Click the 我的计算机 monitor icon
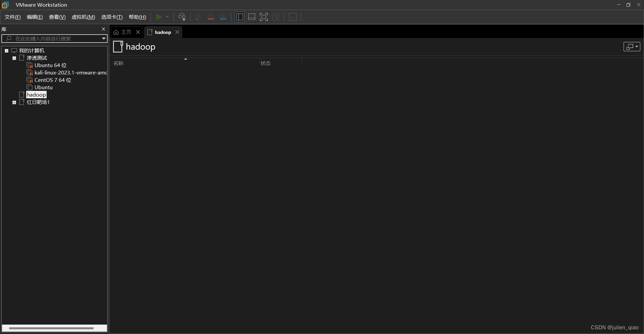The height and width of the screenshot is (334, 644). pos(14,51)
